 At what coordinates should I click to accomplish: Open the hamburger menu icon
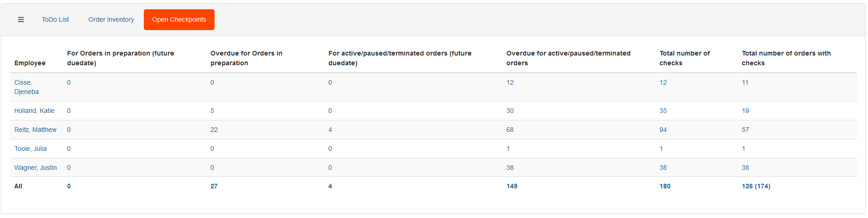tap(21, 19)
